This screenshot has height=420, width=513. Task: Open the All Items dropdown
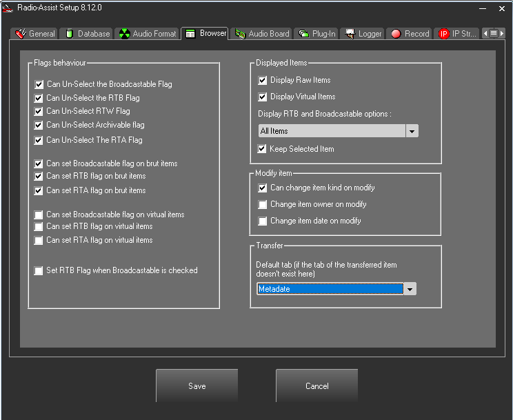click(x=412, y=131)
